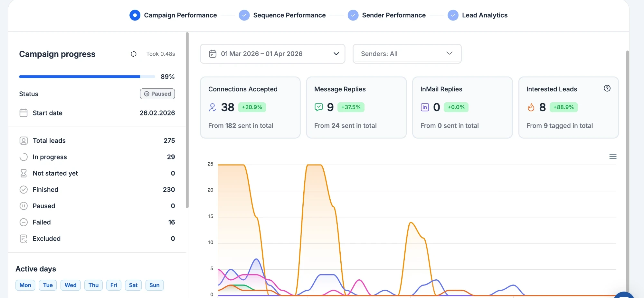Image resolution: width=644 pixels, height=298 pixels.
Task: Click the From 9 tagged in total text
Action: coord(560,126)
